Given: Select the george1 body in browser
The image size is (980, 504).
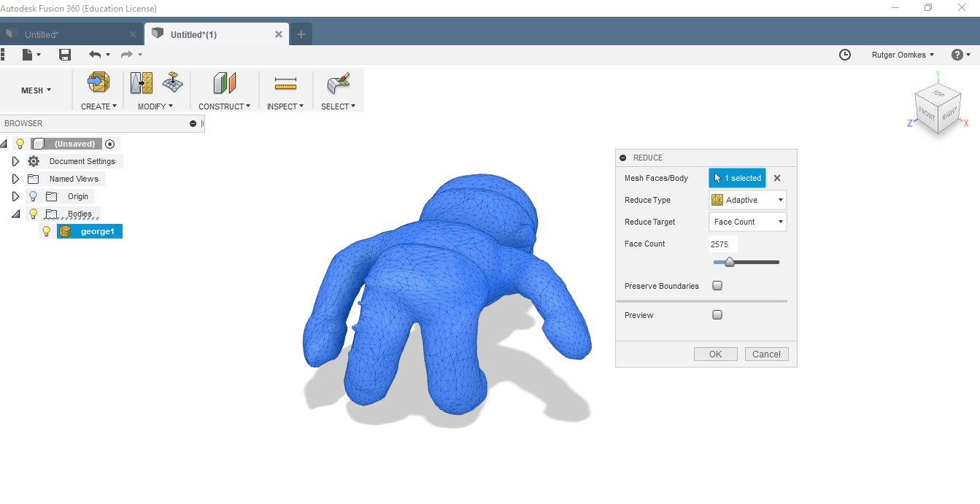Looking at the screenshot, I should (x=90, y=231).
